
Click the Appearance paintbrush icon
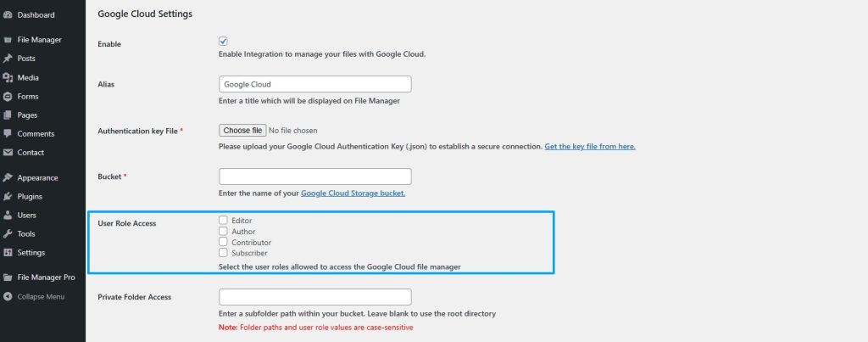[7, 178]
